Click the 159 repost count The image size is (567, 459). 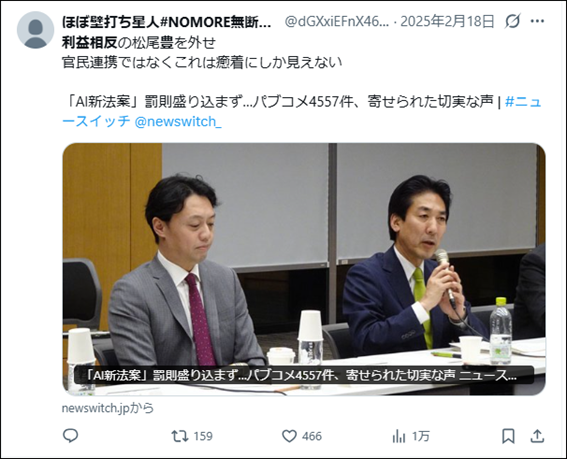[x=203, y=436]
